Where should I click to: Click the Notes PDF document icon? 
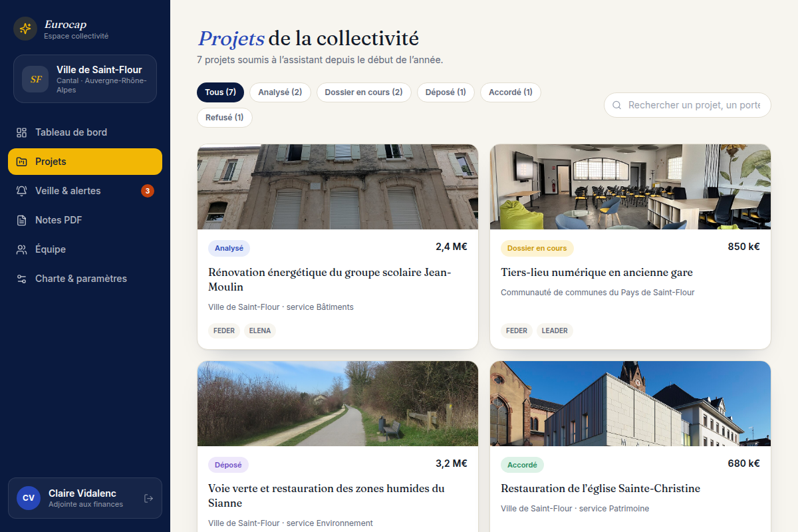pyautogui.click(x=22, y=220)
